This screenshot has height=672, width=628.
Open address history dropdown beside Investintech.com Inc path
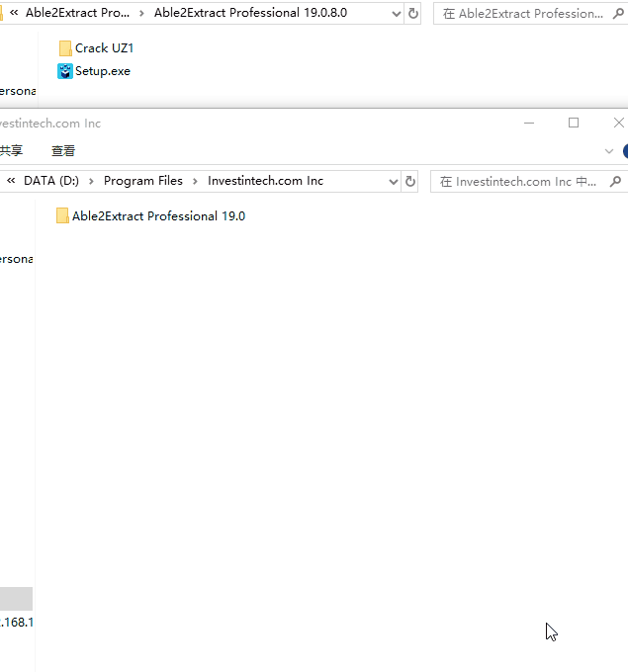coord(394,182)
